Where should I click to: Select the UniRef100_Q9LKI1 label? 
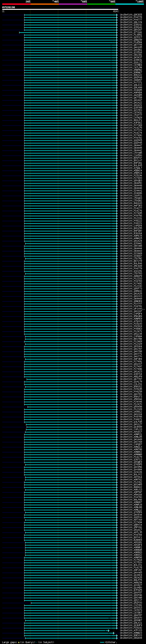coord(131,623)
